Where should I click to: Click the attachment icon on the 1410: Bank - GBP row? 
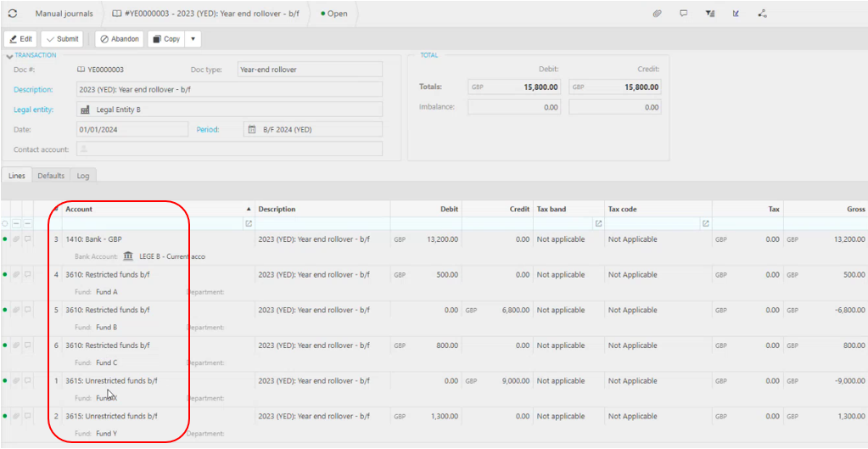pyautogui.click(x=17, y=239)
